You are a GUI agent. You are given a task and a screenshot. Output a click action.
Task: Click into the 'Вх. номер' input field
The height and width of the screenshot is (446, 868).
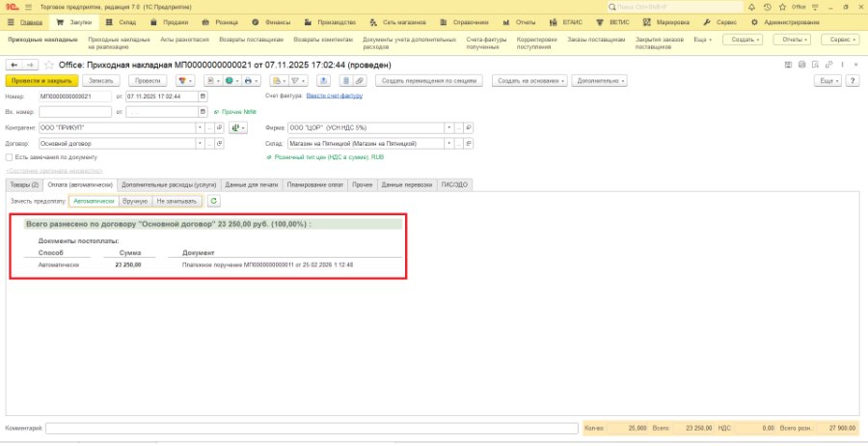click(75, 111)
